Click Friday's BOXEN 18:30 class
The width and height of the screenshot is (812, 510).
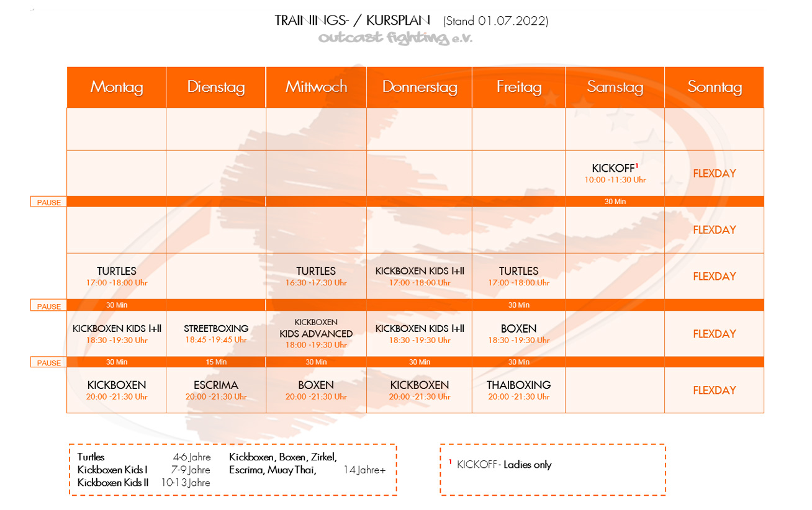[519, 334]
